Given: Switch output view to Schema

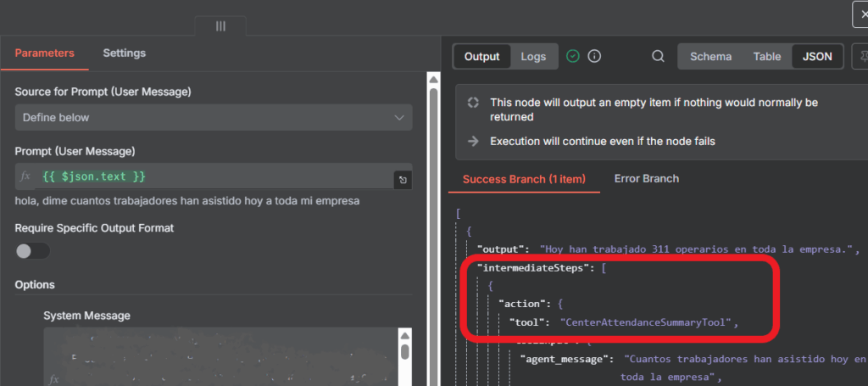Looking at the screenshot, I should [710, 57].
